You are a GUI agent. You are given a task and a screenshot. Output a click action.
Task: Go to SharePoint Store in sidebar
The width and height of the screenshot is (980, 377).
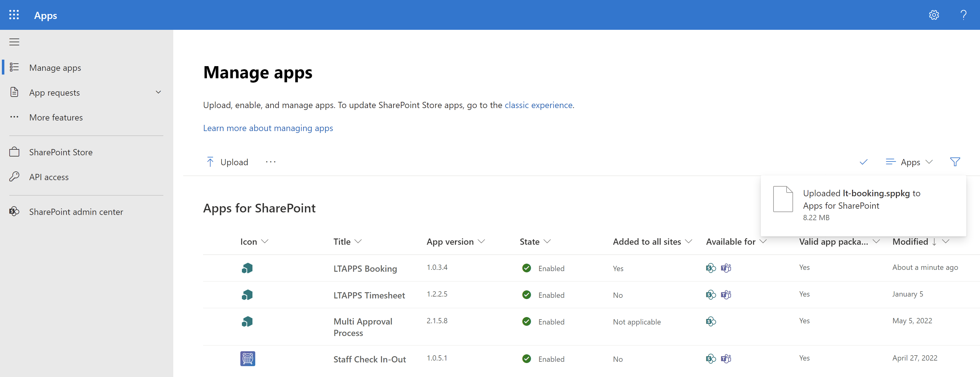click(61, 152)
